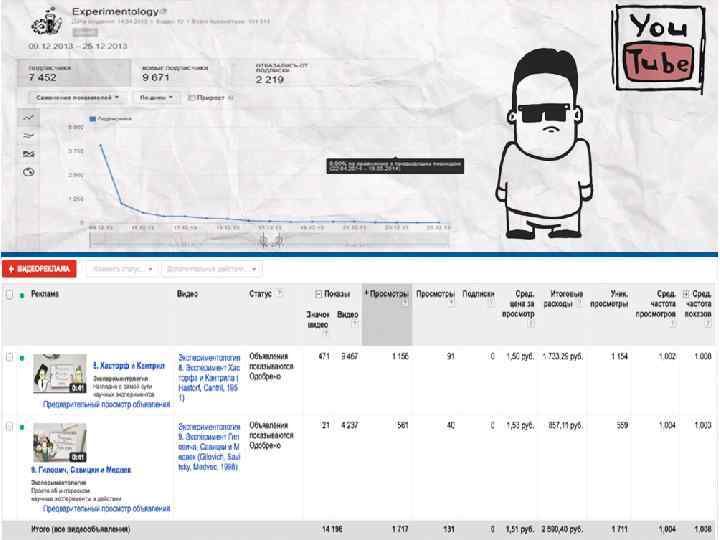720x540 pixels.
Task: Click help icon under Сред. частота просмотров
Action: pos(672,324)
